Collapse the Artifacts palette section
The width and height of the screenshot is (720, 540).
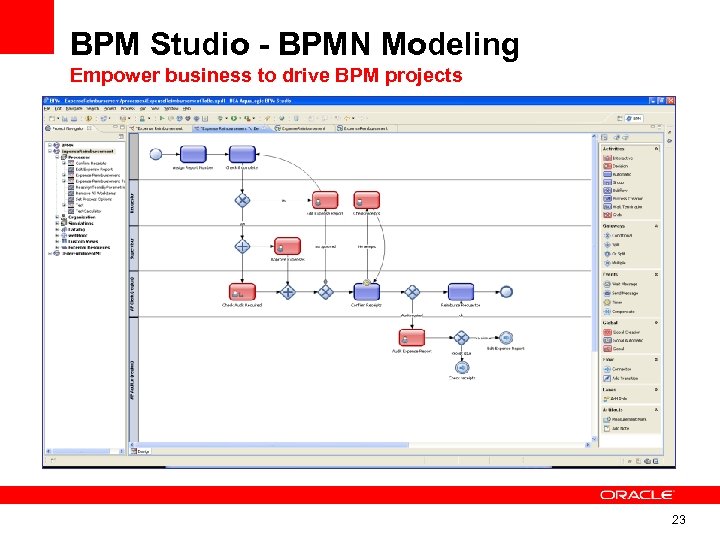coord(656,410)
